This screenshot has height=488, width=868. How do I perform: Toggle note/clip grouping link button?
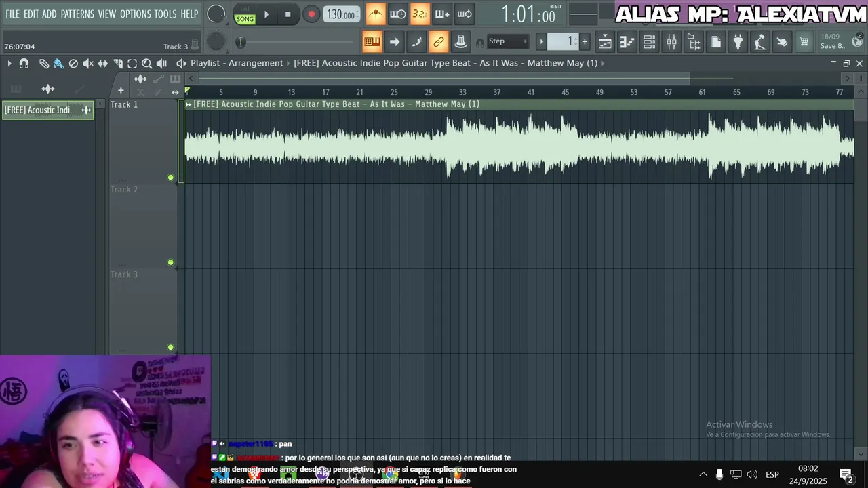(x=439, y=42)
